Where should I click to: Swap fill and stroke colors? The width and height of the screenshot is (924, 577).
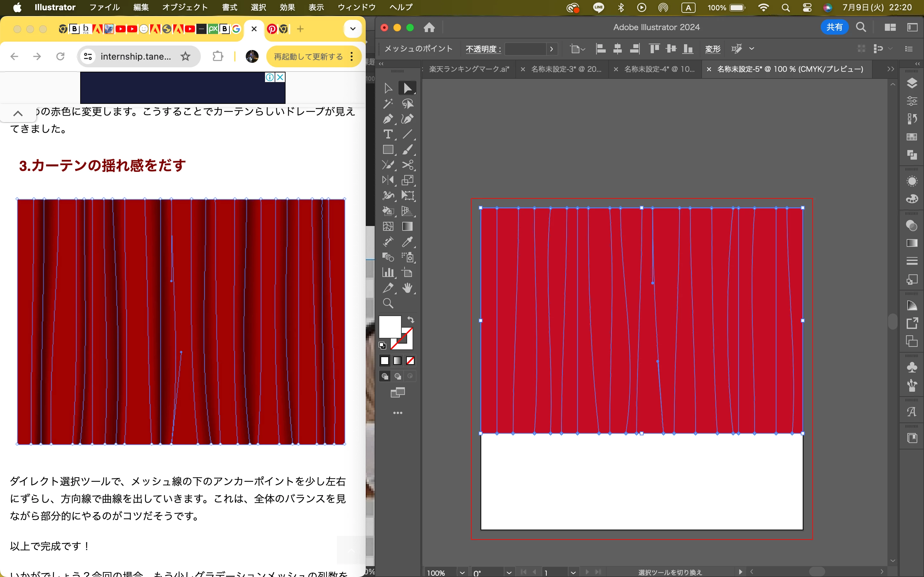tap(411, 319)
